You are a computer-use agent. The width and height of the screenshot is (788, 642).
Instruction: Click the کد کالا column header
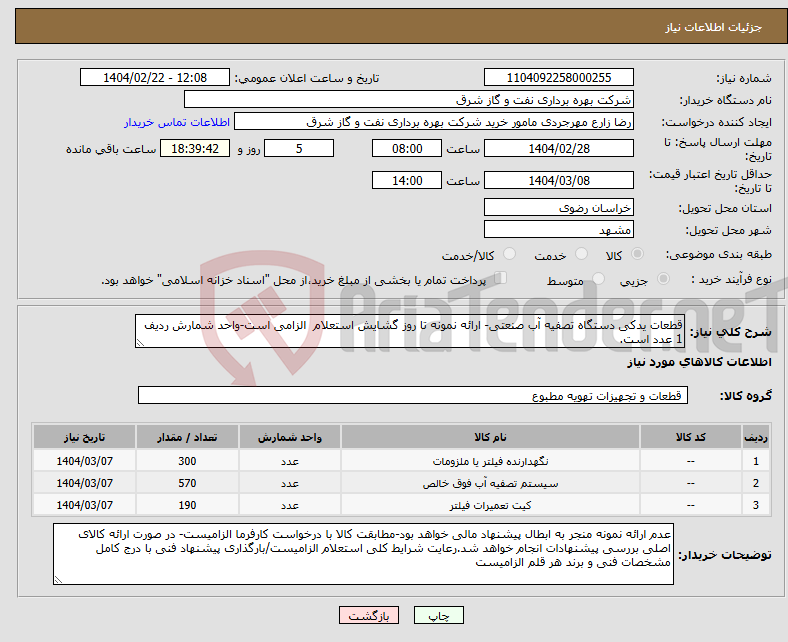[x=691, y=437]
